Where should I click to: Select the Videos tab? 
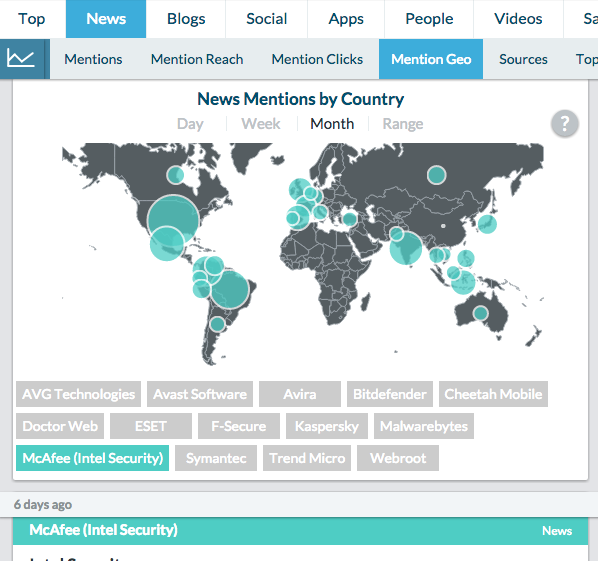click(x=518, y=19)
